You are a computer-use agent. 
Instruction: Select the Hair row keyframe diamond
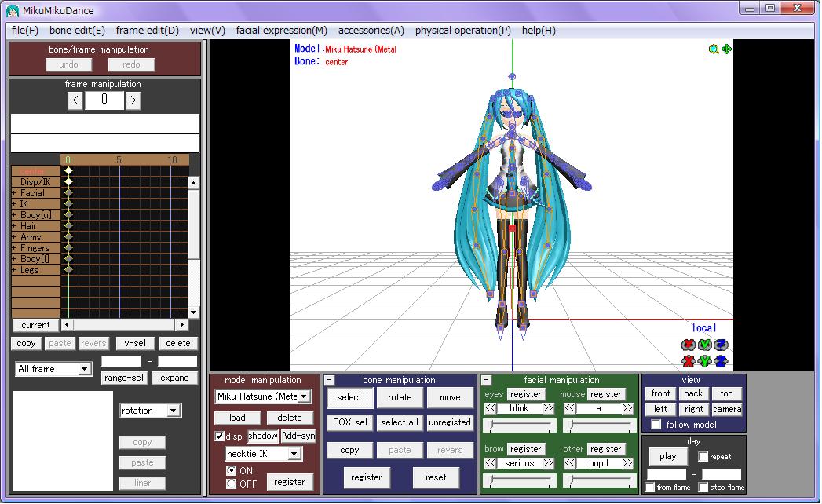[68, 226]
